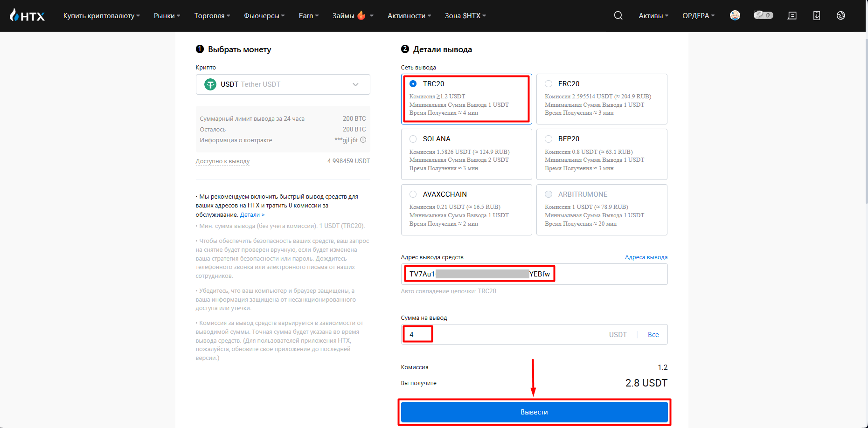
Task: Expand the Зона $HTX menu
Action: tap(465, 16)
